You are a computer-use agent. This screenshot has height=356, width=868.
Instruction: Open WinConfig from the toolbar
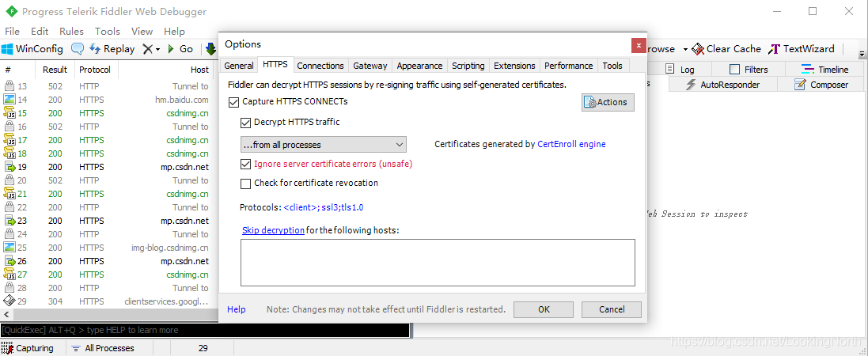[x=32, y=49]
